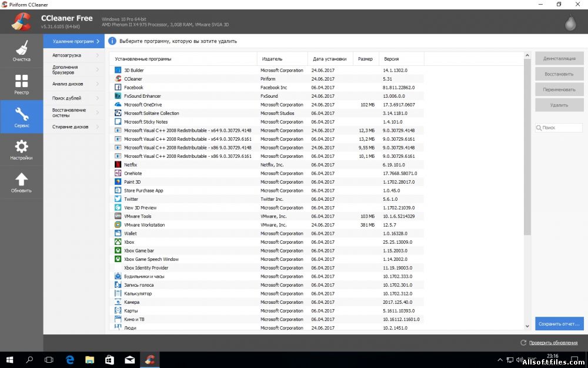Click the refresh icon beside Проверить обновления
The height and width of the screenshot is (368, 588).
click(523, 343)
